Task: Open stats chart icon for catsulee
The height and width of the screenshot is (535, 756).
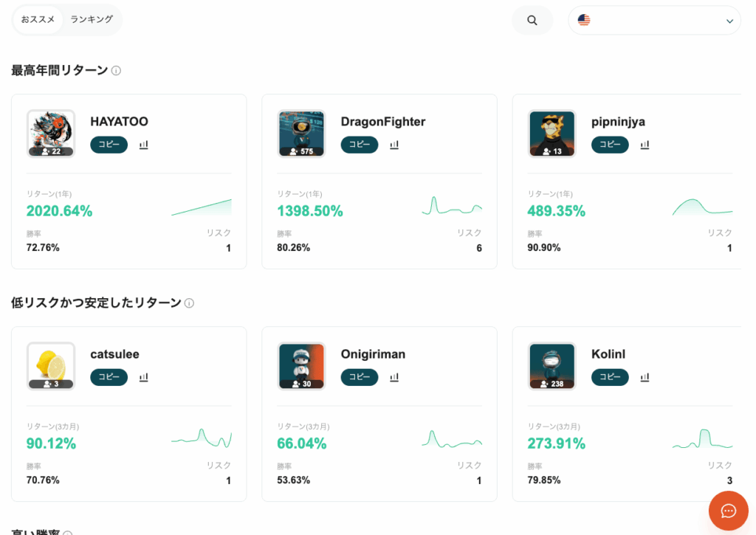Action: coord(144,378)
